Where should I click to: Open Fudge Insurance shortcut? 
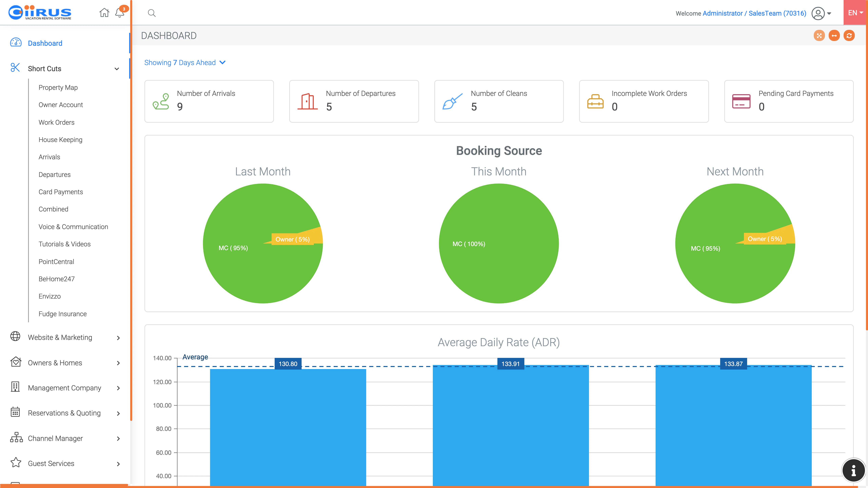62,314
